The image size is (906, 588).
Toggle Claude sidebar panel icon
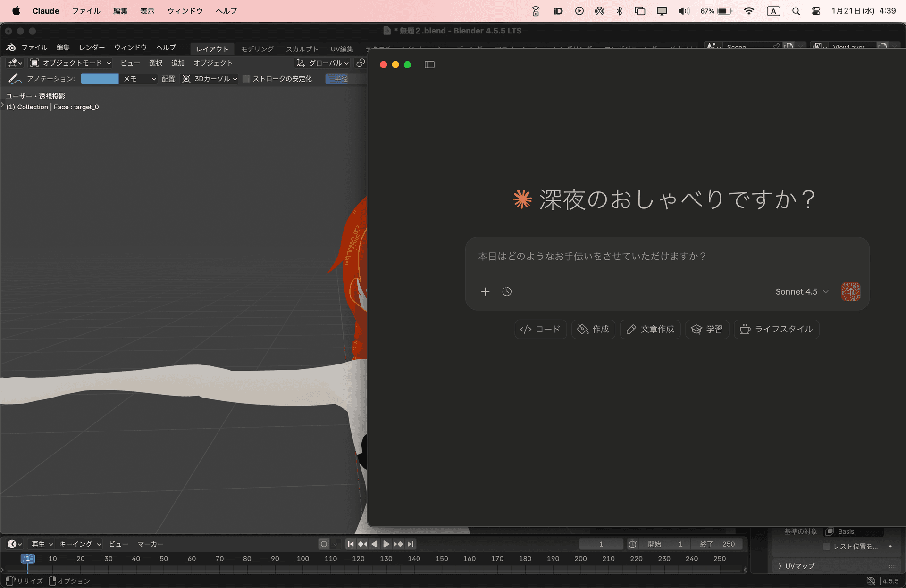429,65
